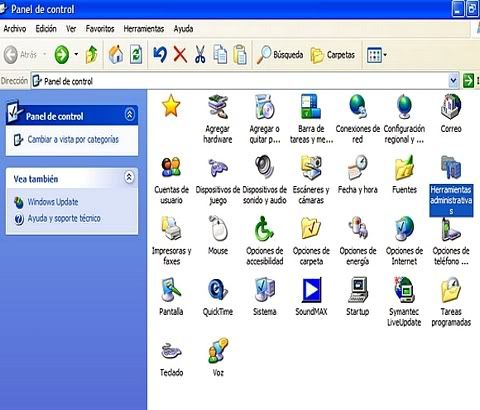Open Opciones de energía icon
This screenshot has width=480, height=410.
[358, 229]
